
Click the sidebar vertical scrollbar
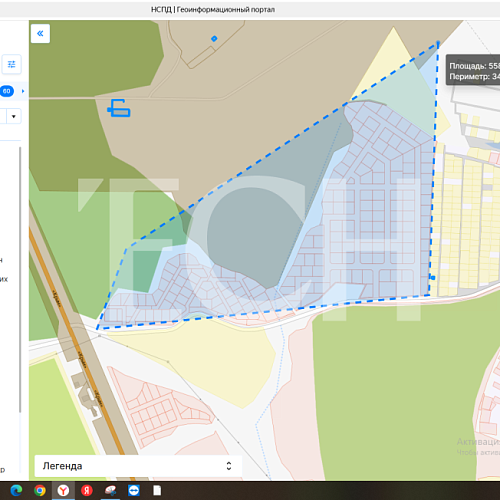(x=20, y=279)
